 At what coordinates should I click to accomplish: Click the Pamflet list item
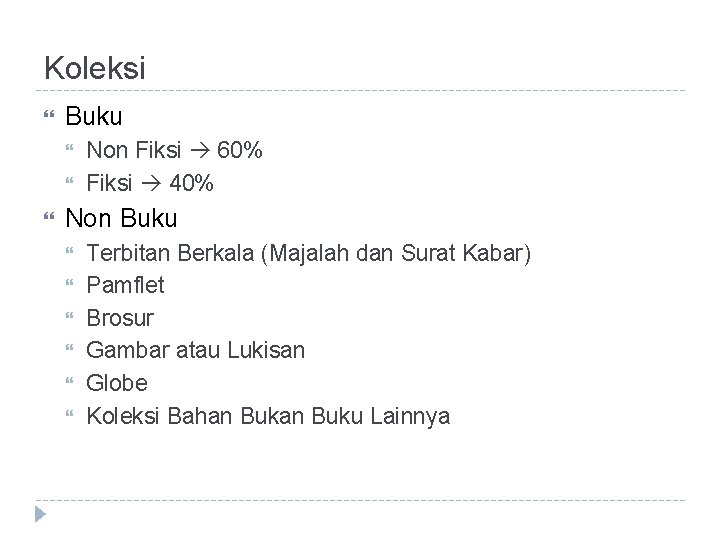[125, 285]
